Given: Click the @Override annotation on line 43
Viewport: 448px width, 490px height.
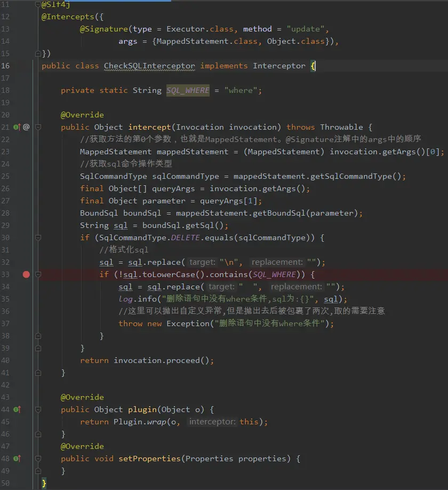Looking at the screenshot, I should point(82,397).
